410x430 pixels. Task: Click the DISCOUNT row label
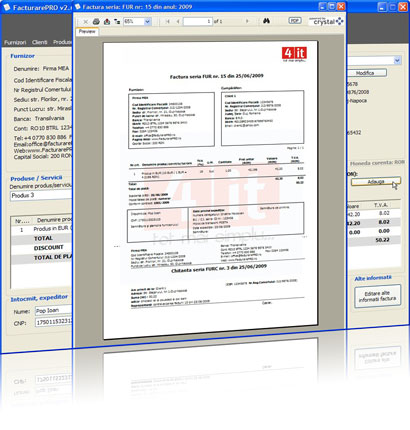48,248
